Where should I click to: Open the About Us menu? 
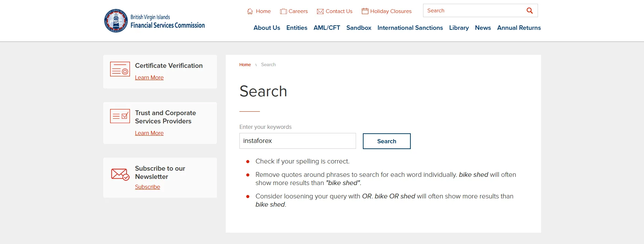point(267,28)
